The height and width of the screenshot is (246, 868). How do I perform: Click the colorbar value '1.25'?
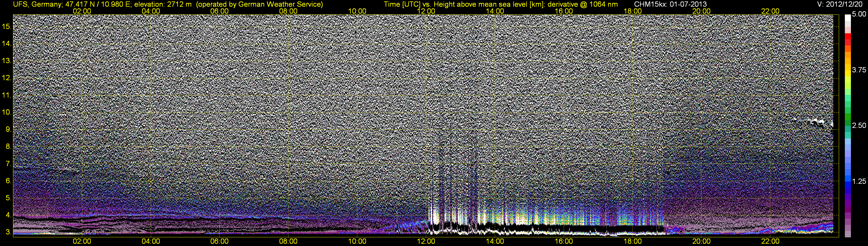(859, 181)
